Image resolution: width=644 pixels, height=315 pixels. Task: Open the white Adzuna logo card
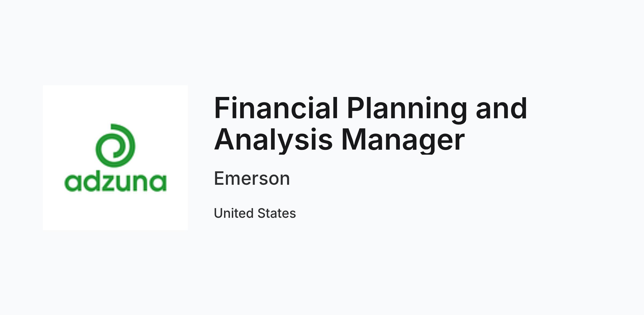coord(115,158)
